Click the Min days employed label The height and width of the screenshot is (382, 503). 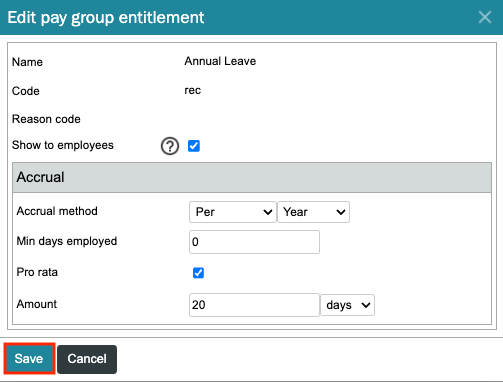coord(67,241)
